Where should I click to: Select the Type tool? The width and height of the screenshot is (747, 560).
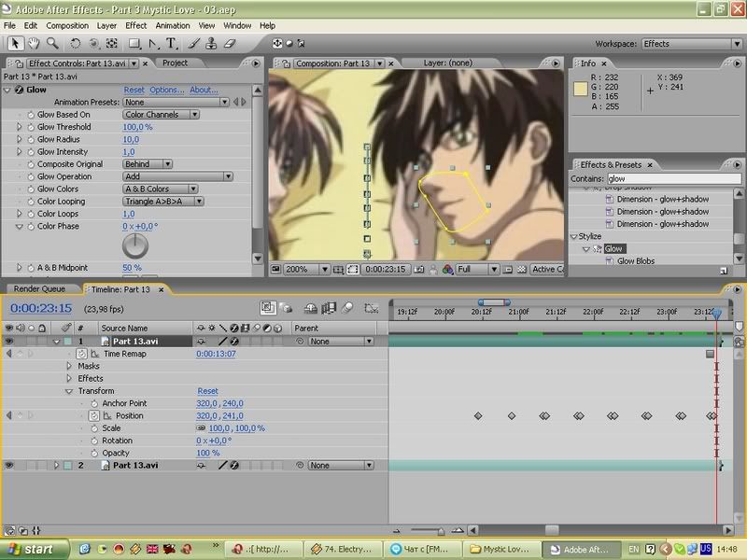click(x=171, y=44)
